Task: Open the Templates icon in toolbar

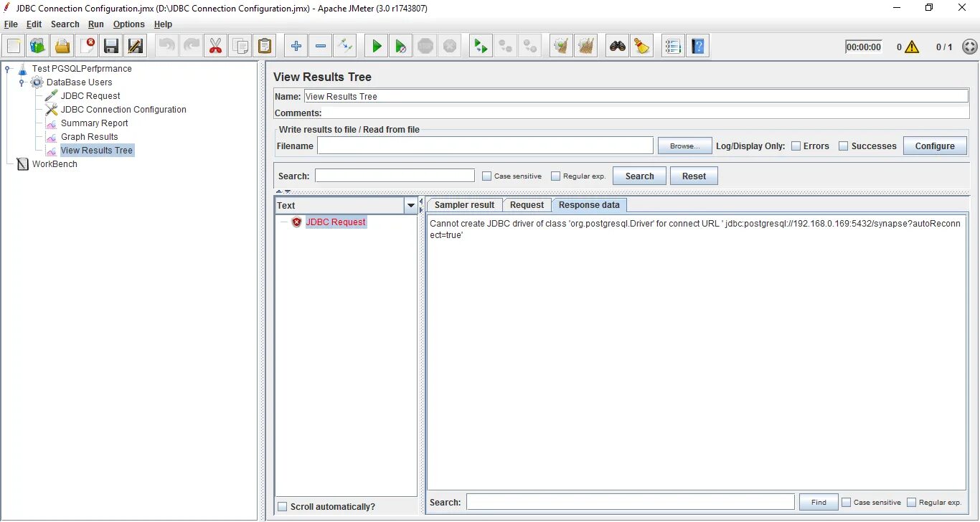Action: [38, 47]
